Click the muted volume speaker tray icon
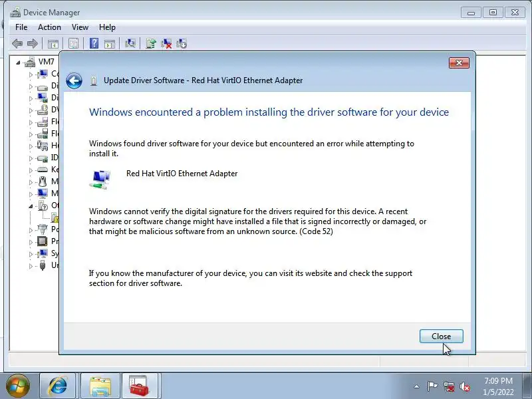532x399 pixels. [x=464, y=386]
